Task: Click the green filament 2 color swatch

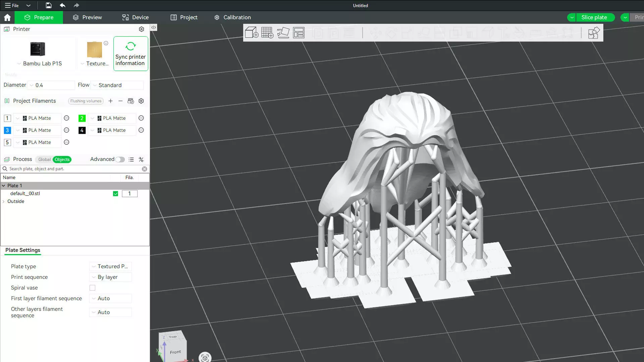Action: (82, 118)
